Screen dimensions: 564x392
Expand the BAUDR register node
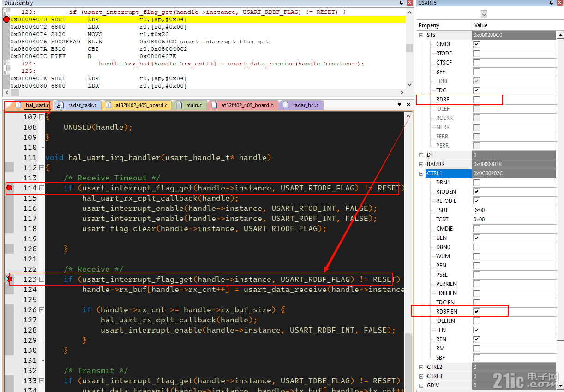click(x=421, y=164)
